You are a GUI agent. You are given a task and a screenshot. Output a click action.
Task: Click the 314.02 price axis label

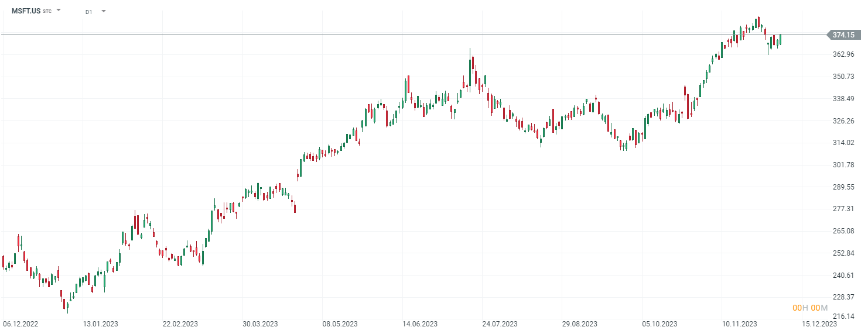[x=843, y=143]
